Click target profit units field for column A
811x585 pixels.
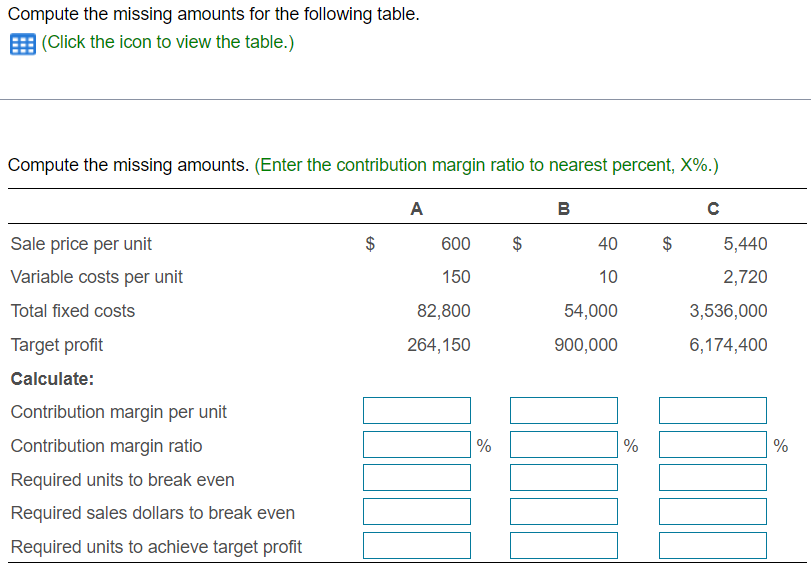click(x=416, y=545)
